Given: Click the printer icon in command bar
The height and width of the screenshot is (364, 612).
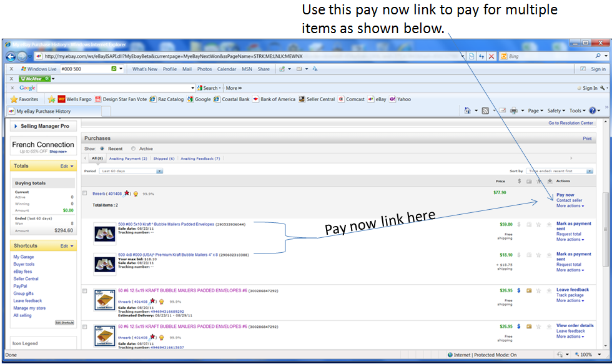Looking at the screenshot, I should tap(513, 111).
